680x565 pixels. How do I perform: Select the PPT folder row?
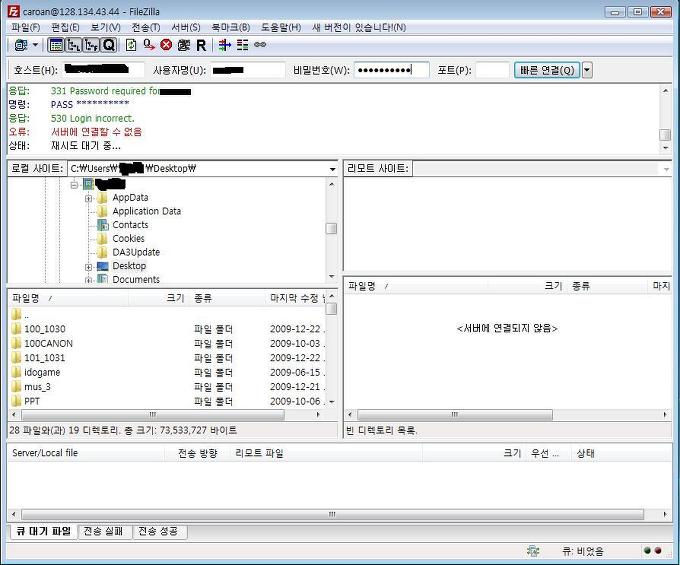(167, 401)
